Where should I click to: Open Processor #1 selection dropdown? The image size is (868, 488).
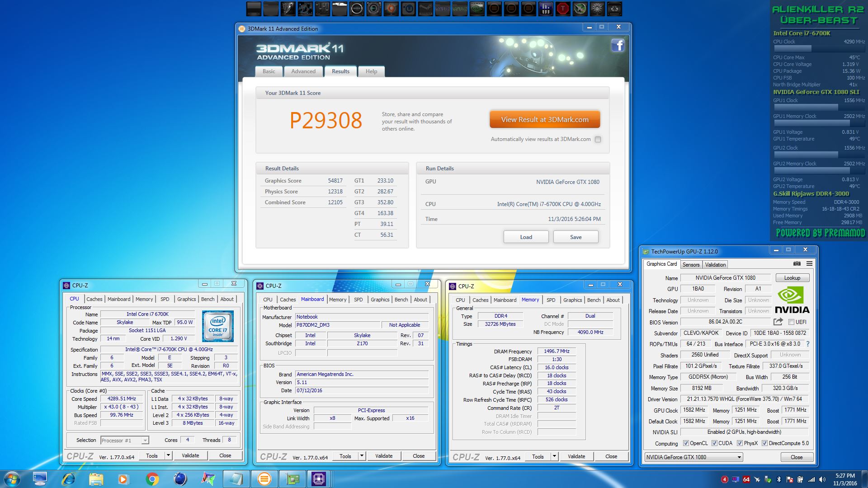[x=145, y=441]
